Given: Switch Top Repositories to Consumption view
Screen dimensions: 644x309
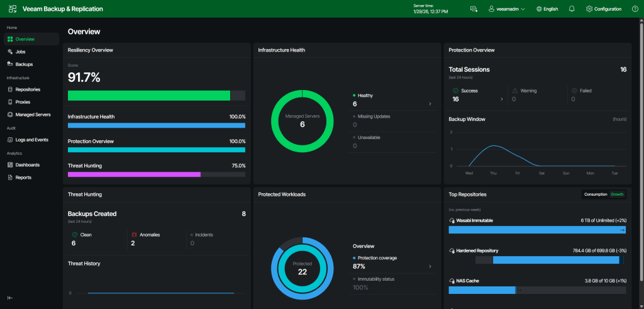Looking at the screenshot, I should (x=595, y=194).
